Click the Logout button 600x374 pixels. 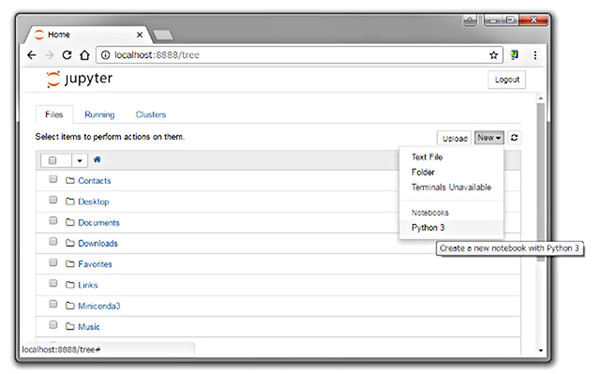tap(507, 80)
